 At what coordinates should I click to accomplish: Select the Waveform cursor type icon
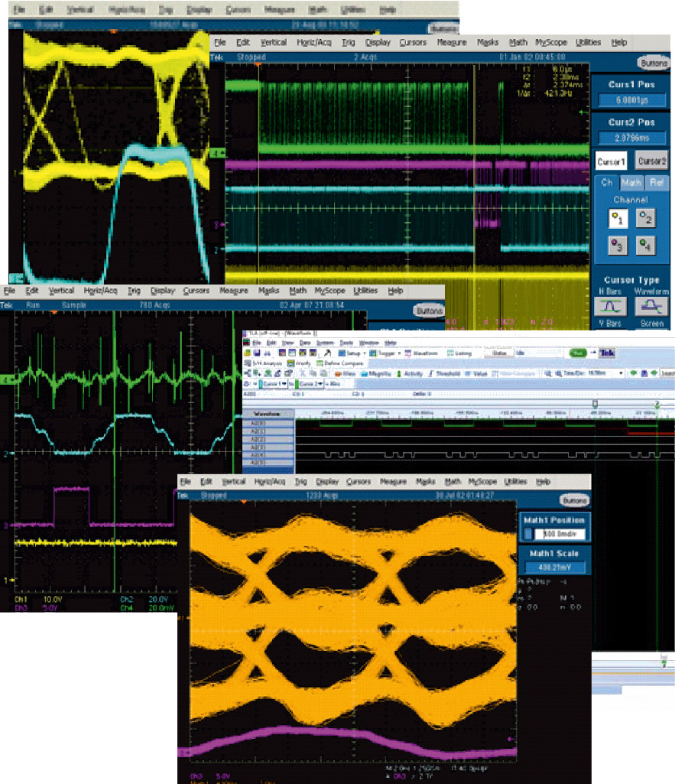(x=651, y=306)
